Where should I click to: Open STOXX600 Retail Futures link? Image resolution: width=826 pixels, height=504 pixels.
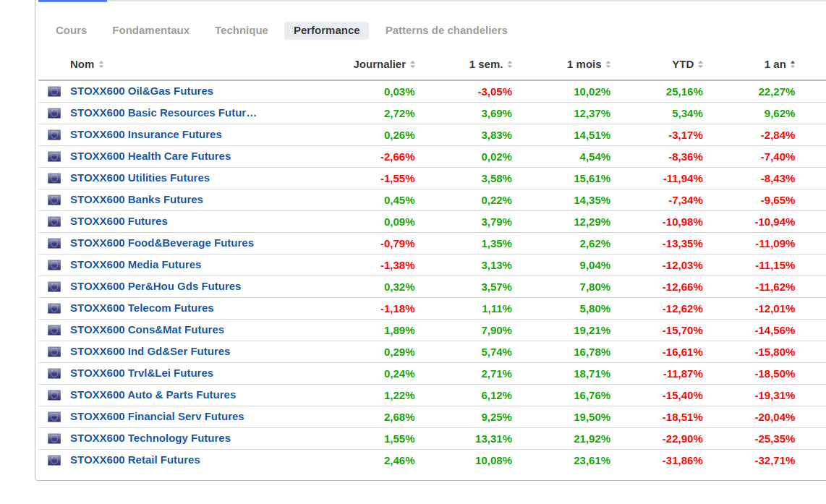[135, 460]
